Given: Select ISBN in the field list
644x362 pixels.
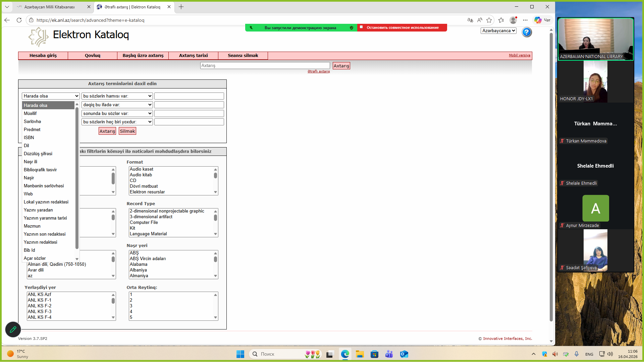Looking at the screenshot, I should coord(48,138).
